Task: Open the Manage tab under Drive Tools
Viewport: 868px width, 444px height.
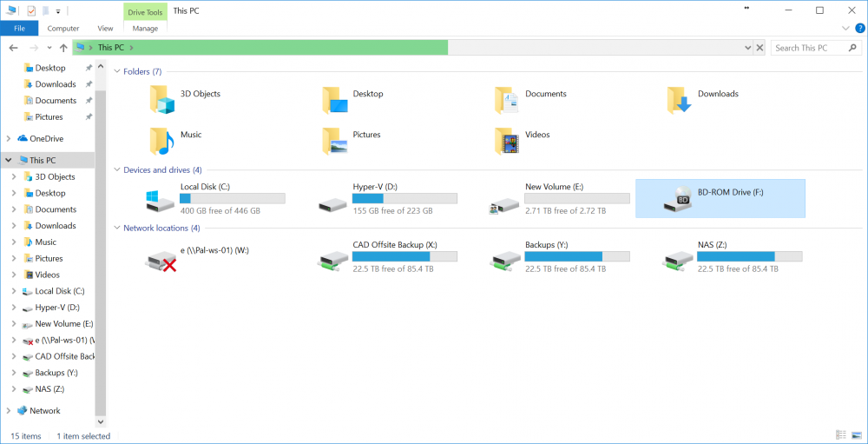Action: point(146,29)
